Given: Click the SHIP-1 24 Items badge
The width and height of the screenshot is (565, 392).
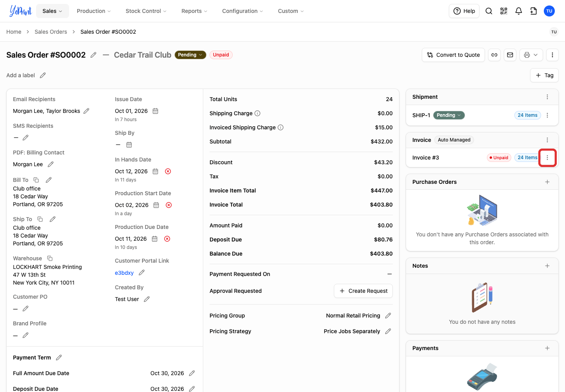Looking at the screenshot, I should tap(527, 115).
